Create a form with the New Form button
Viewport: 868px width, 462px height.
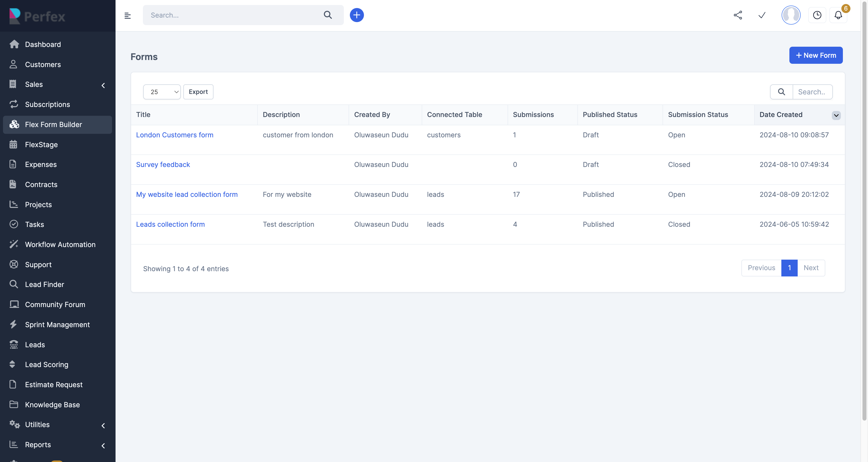[816, 55]
